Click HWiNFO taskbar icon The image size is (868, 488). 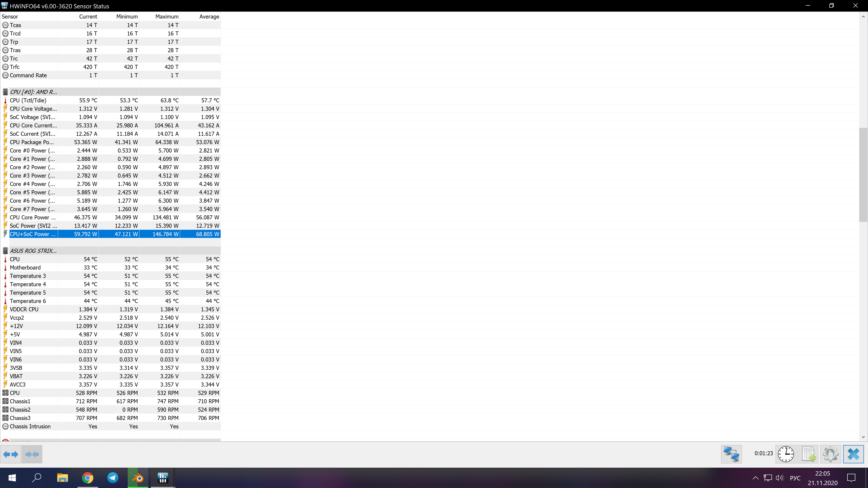163,478
